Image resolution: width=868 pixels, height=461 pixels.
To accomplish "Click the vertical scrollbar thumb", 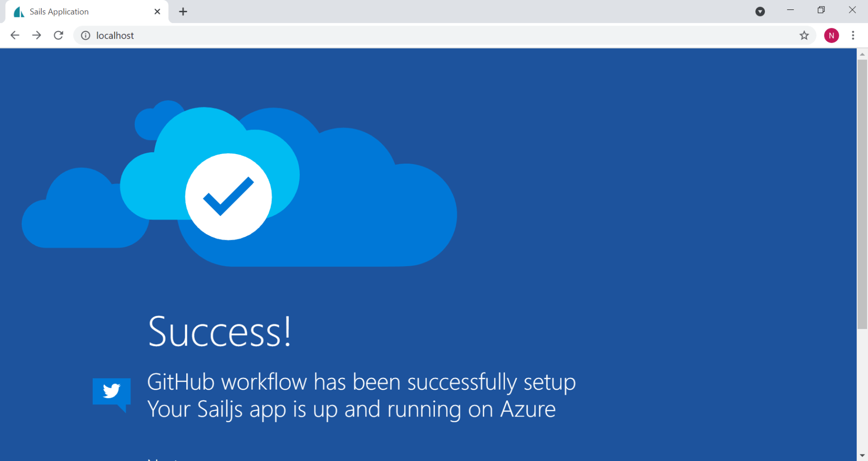I will point(862,194).
